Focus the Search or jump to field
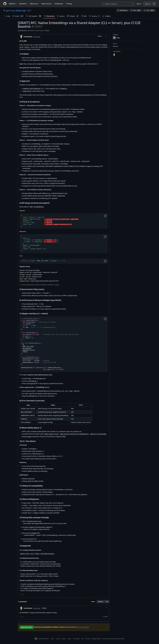The image size is (159, 644). [118, 4]
